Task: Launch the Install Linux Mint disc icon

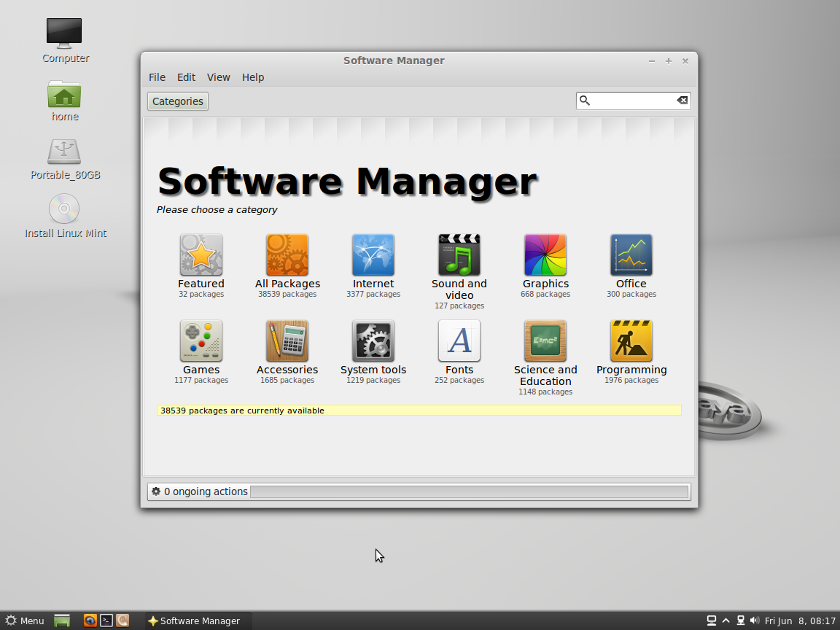Action: click(64, 209)
